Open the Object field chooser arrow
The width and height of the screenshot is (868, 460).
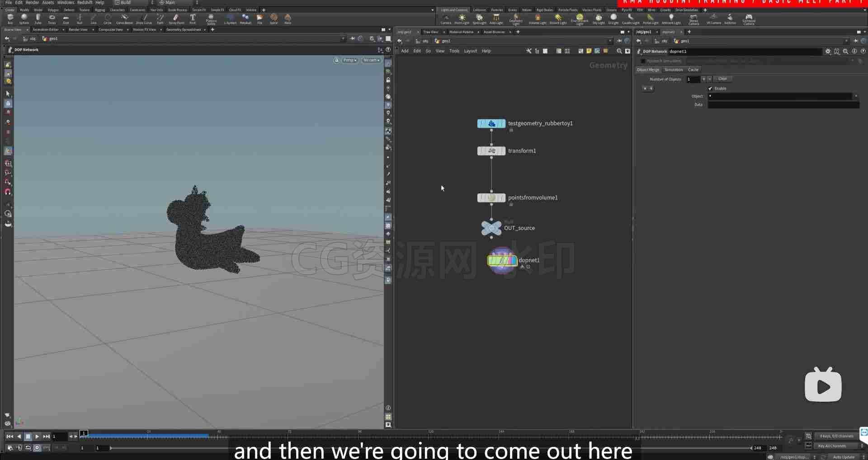pos(856,96)
